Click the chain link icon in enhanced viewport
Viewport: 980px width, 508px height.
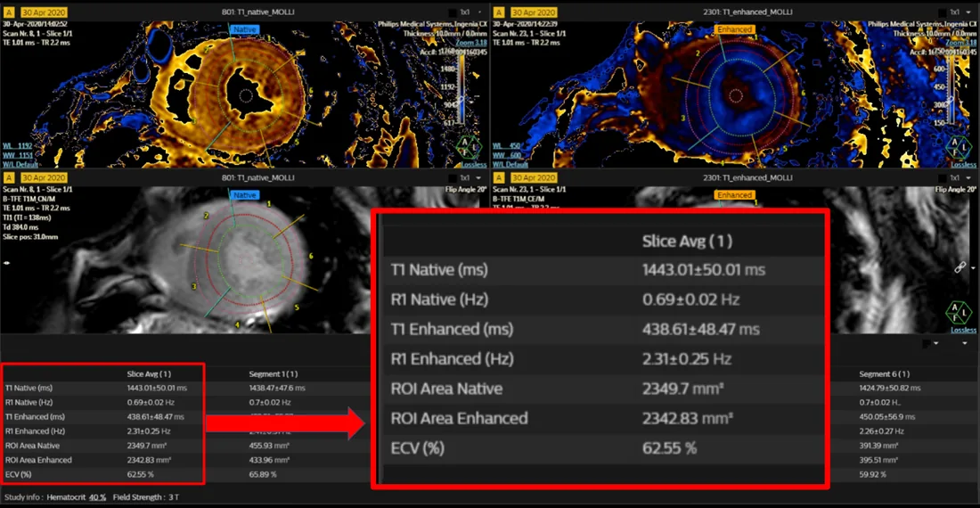(x=960, y=267)
